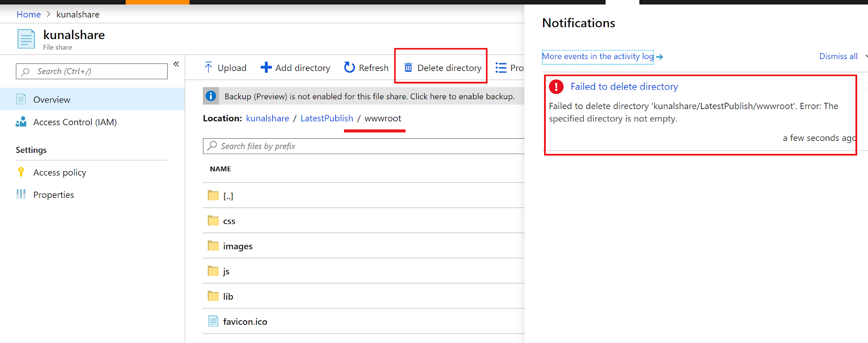Collapse the sidebar with double chevron
This screenshot has height=343, width=868.
176,64
